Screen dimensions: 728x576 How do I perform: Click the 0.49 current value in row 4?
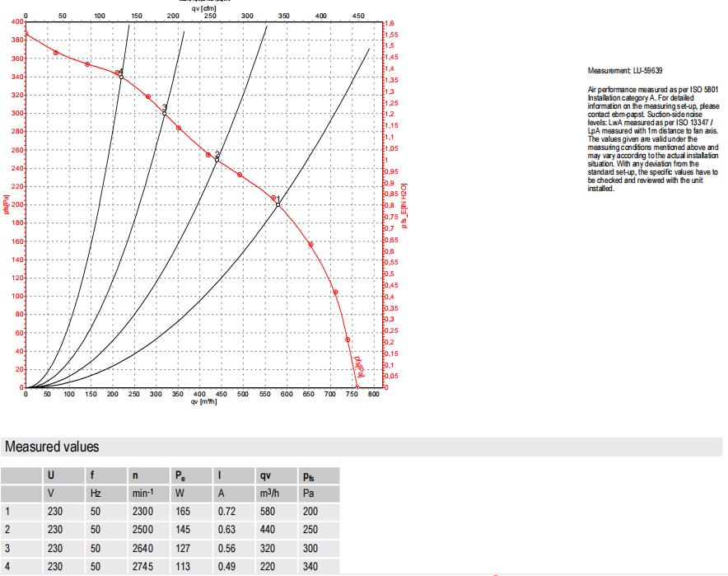[226, 565]
